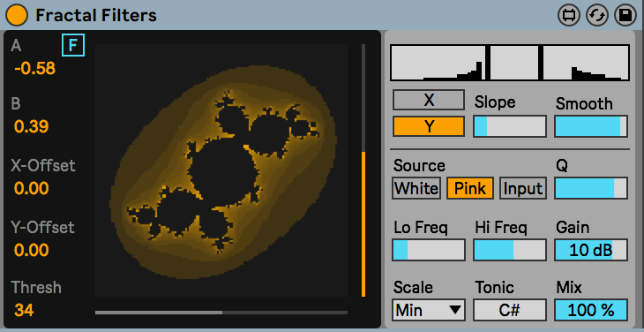644x332 pixels.
Task: Toggle the F button beside A
Action: point(73,45)
